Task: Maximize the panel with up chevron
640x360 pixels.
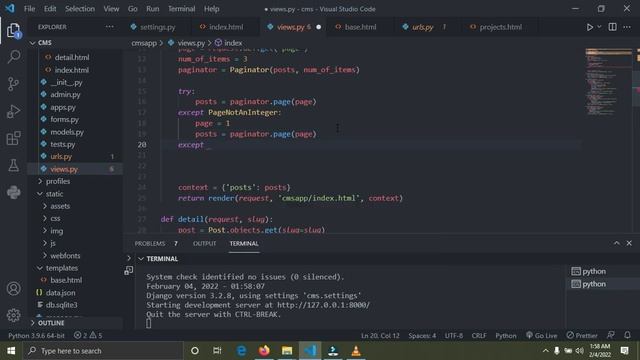Action: [616, 243]
